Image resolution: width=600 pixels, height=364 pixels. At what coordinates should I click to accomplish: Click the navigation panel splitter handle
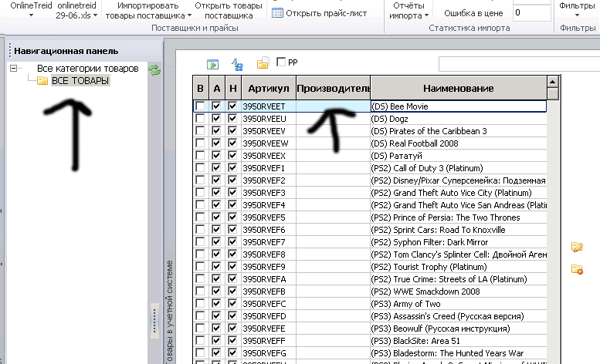154,321
